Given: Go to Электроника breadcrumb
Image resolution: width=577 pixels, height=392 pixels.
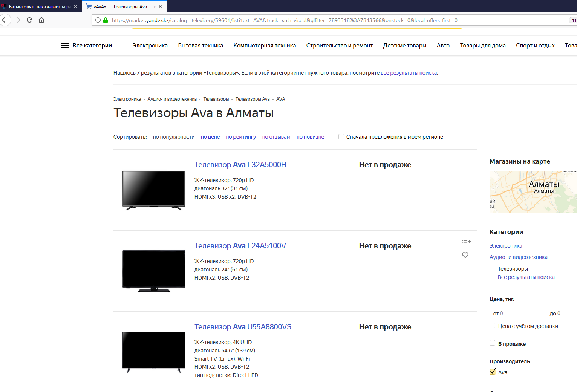Looking at the screenshot, I should pyautogui.click(x=127, y=99).
